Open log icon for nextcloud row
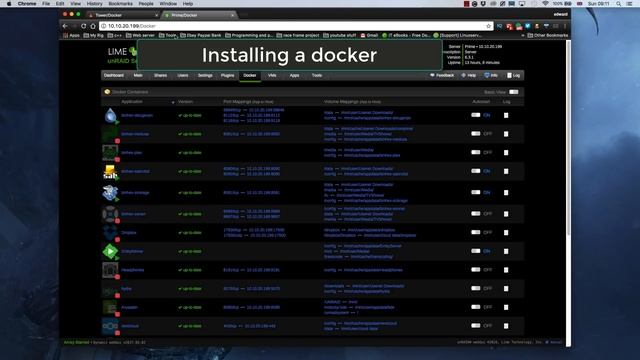The width and height of the screenshot is (640, 360). tap(506, 326)
